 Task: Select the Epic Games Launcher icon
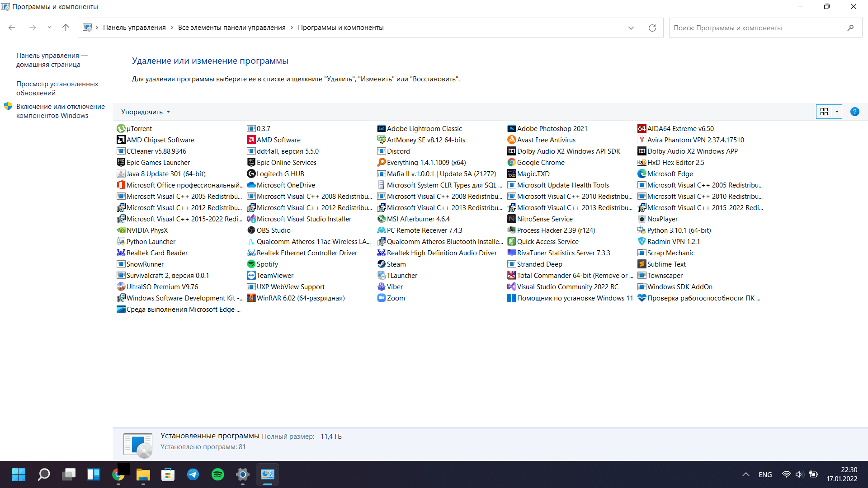point(121,163)
